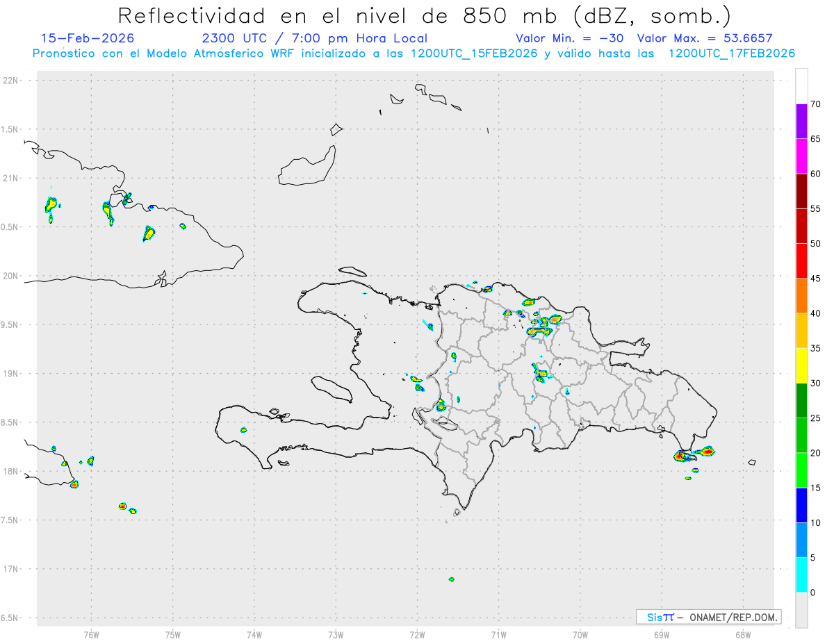Click the colorbar tick label '35'

[x=815, y=348]
